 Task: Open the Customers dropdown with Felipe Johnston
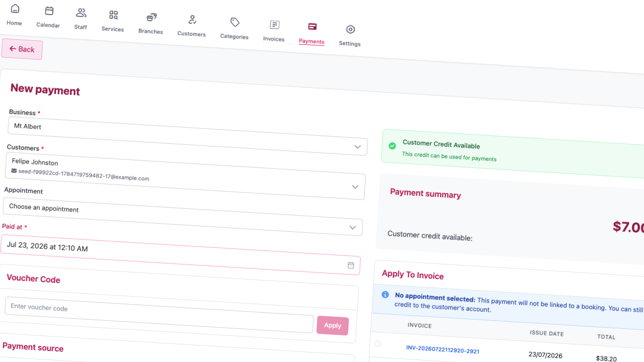click(x=185, y=176)
